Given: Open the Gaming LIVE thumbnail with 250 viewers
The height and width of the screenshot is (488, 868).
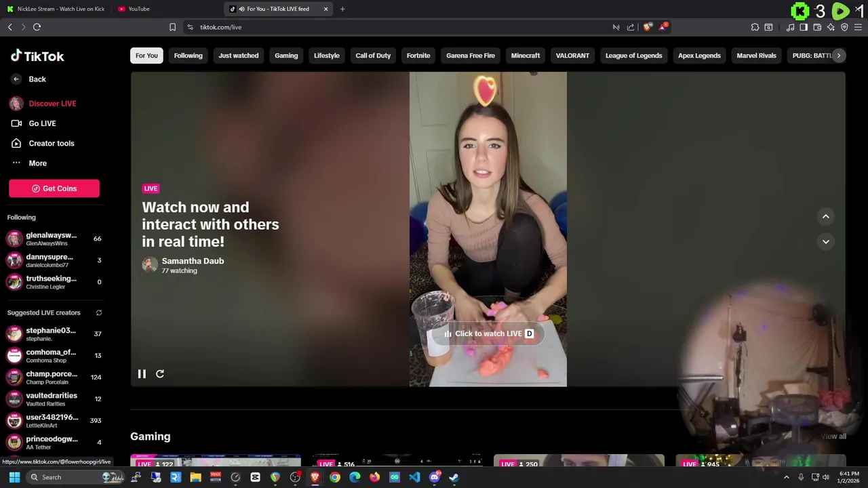Looking at the screenshot, I should click(x=579, y=461).
